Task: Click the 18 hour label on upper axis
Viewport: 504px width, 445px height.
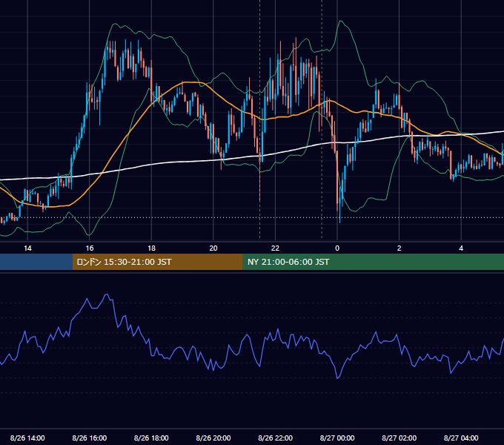Action: click(151, 248)
